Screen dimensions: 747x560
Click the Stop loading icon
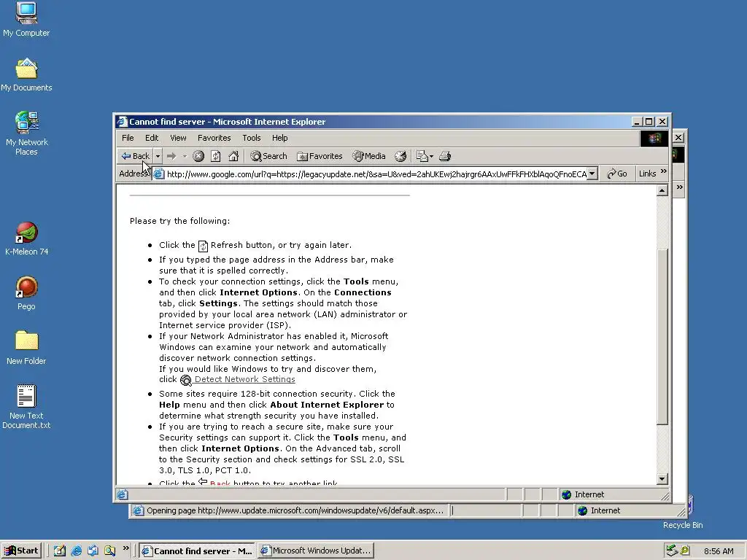pos(198,156)
